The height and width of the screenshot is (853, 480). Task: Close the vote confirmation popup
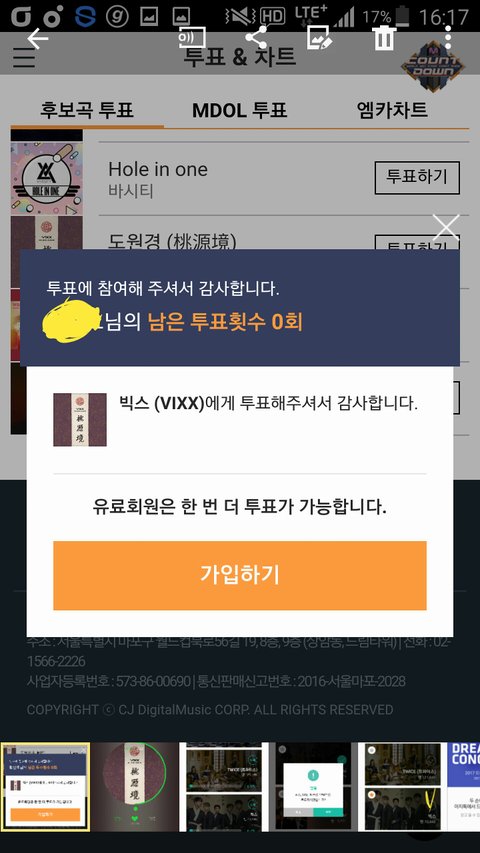446,227
